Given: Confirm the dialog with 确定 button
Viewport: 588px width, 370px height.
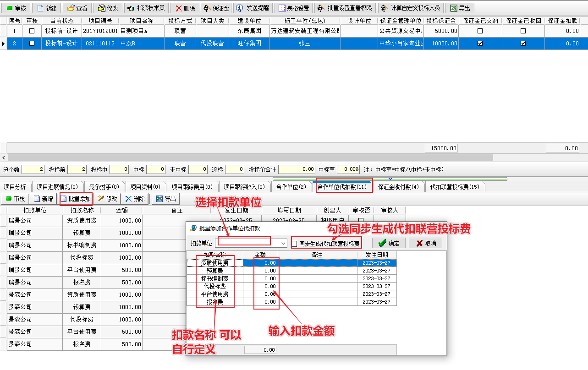Looking at the screenshot, I should tap(389, 243).
